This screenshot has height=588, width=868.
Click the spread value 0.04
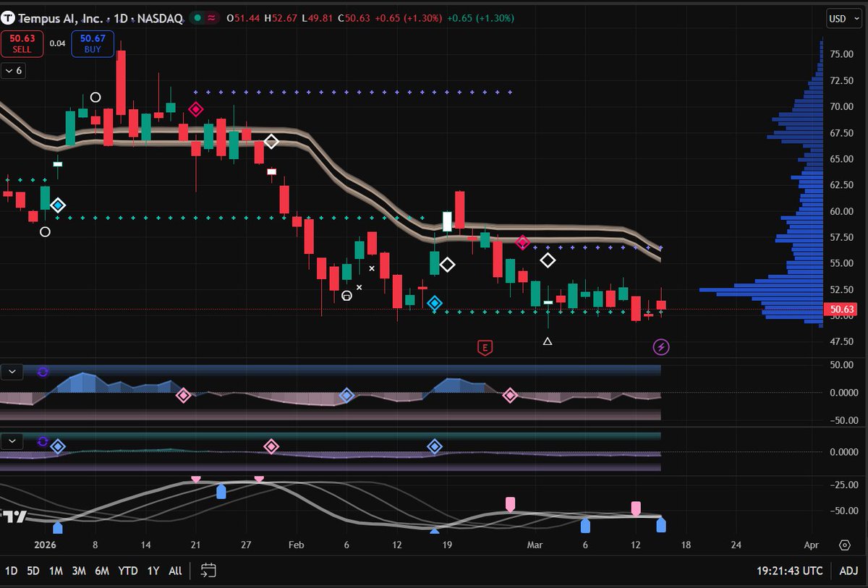[57, 43]
